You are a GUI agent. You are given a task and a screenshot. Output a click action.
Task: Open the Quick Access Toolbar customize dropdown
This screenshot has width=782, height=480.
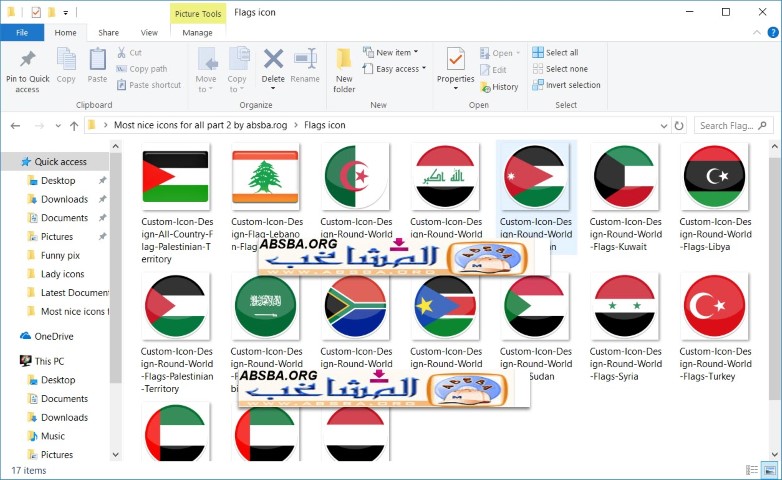65,12
